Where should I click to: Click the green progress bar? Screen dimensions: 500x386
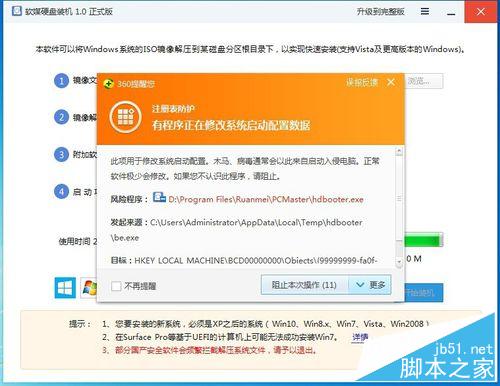pyautogui.click(x=424, y=240)
